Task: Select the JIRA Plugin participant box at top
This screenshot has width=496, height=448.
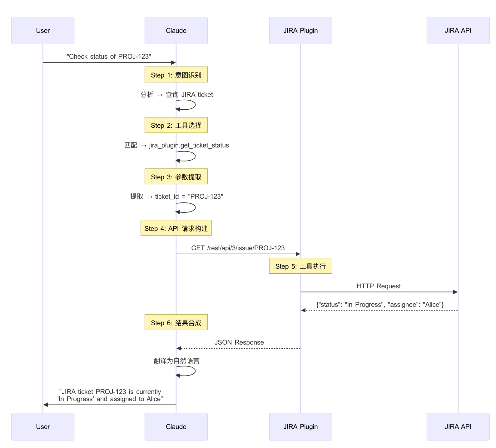Action: pyautogui.click(x=300, y=31)
